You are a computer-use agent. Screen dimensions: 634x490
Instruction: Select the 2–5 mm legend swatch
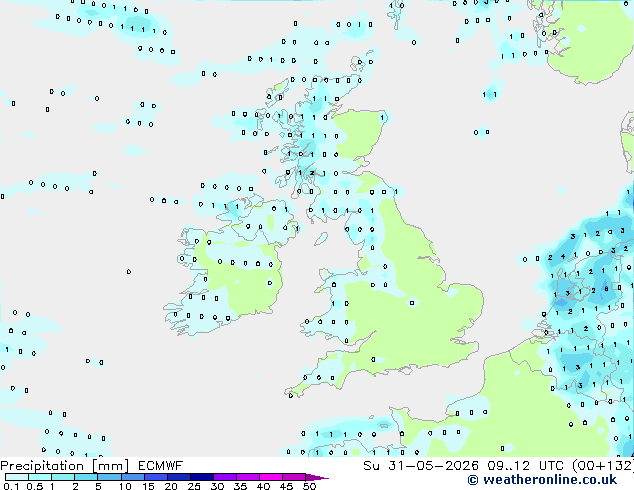(86, 477)
